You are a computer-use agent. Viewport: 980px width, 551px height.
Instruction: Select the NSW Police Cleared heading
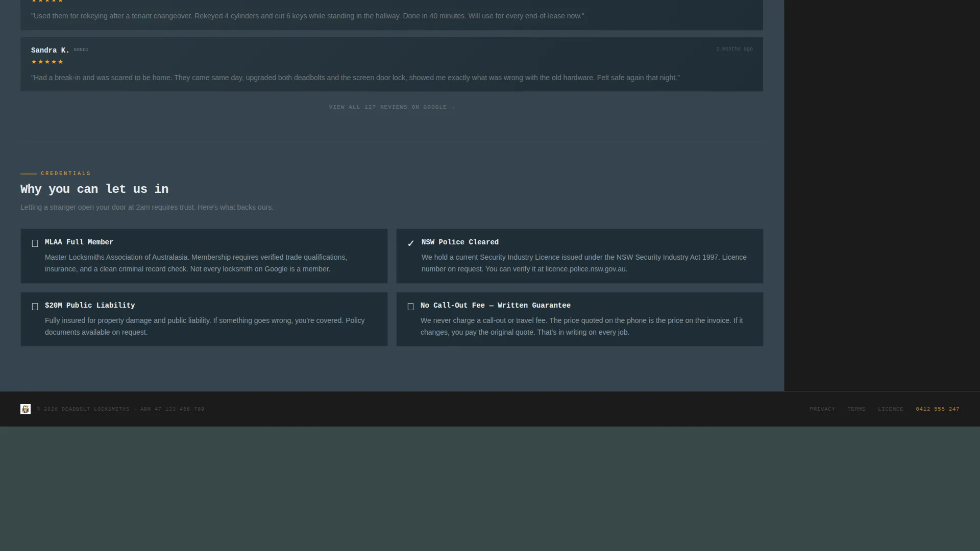click(x=460, y=242)
